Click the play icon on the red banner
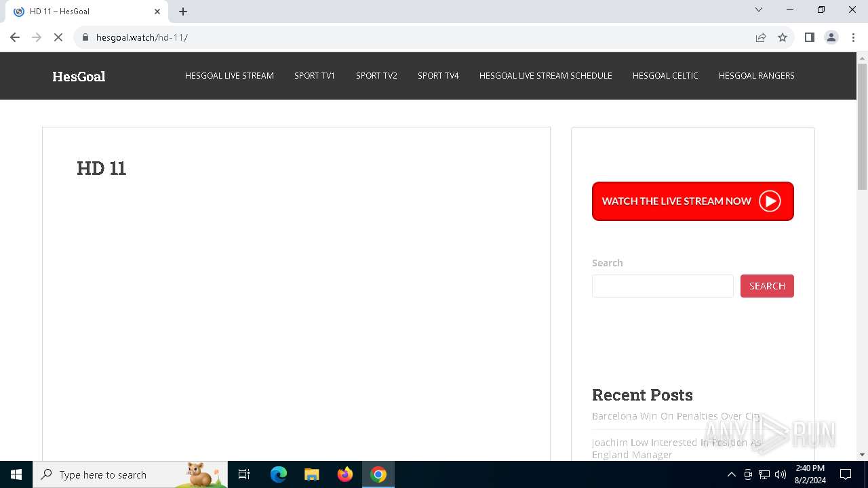This screenshot has height=488, width=868. tap(770, 201)
